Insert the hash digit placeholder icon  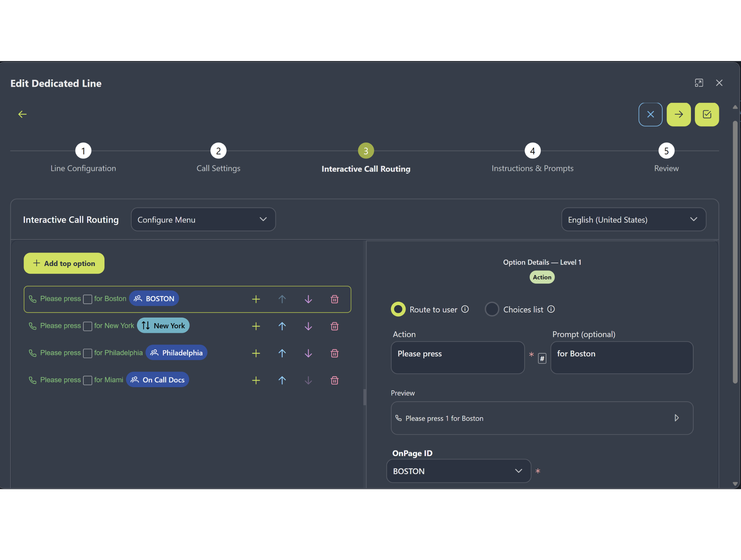[x=542, y=358]
